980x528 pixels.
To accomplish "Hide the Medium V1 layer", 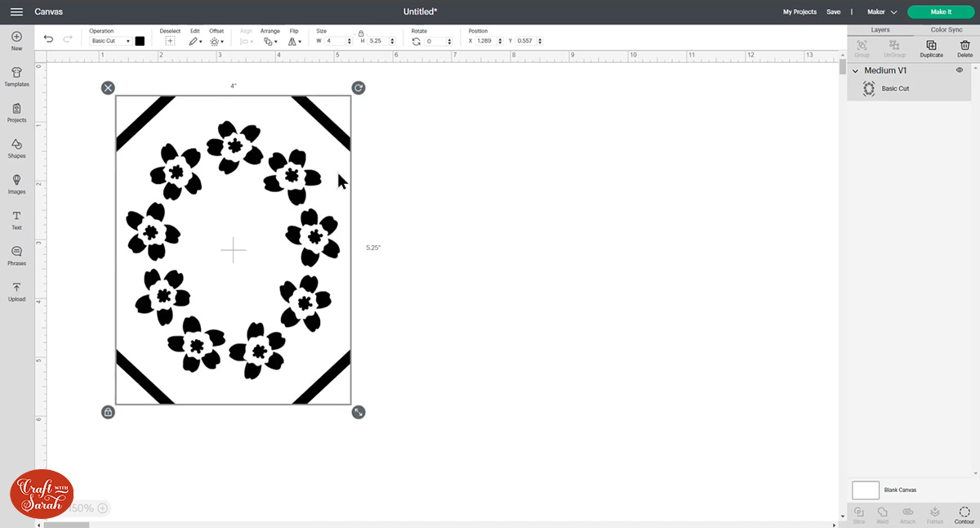I will pyautogui.click(x=959, y=70).
